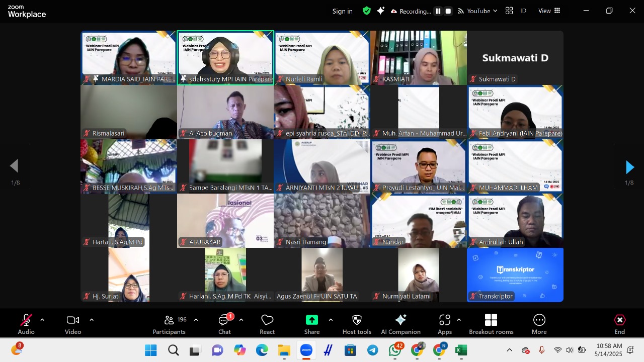644x362 pixels.
Task: Open the Apps menu
Action: (444, 324)
